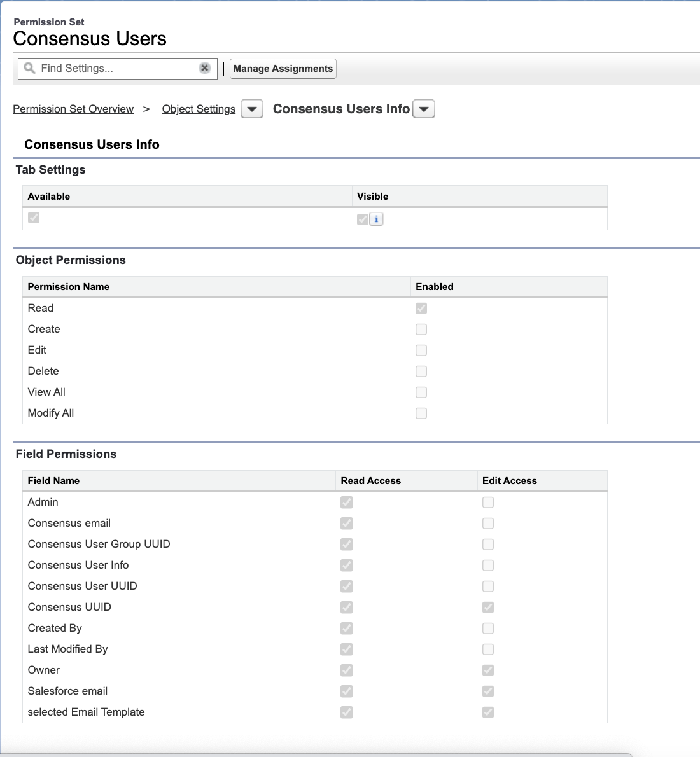Click the 'Permission Name' column header
This screenshot has width=700, height=757.
(x=69, y=287)
